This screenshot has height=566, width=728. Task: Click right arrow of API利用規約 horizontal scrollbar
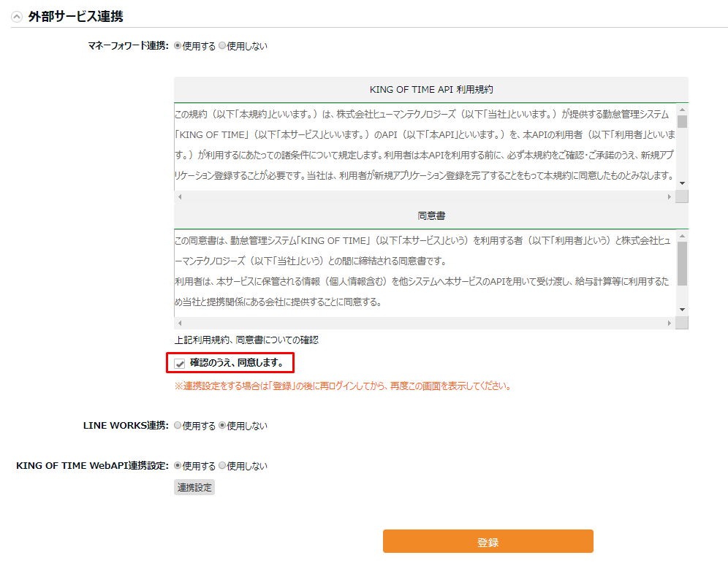coord(669,196)
